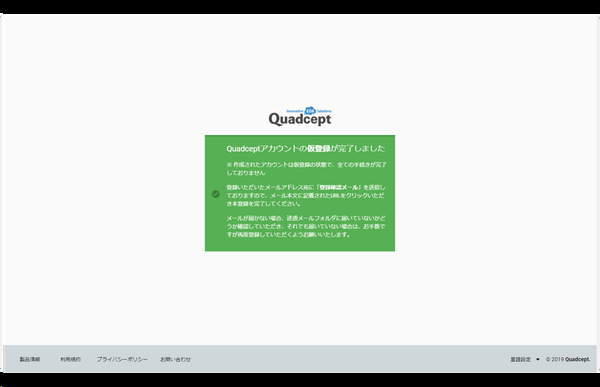This screenshot has height=387, width=600.
Task: Click the bold 登録確認メール text
Action: click(x=339, y=187)
